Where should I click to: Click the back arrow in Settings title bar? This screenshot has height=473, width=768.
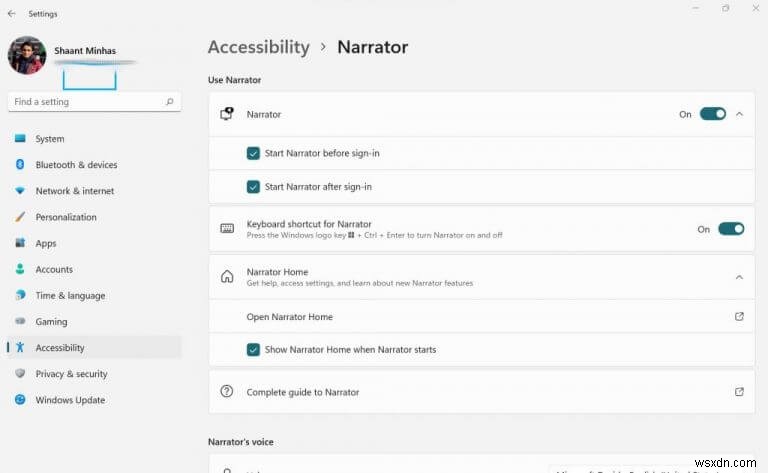[x=11, y=14]
